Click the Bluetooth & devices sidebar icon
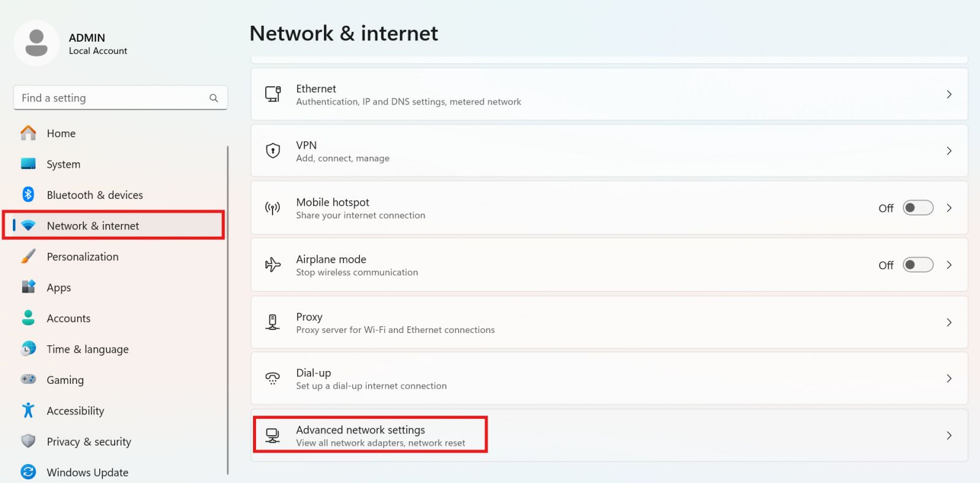 coord(28,195)
